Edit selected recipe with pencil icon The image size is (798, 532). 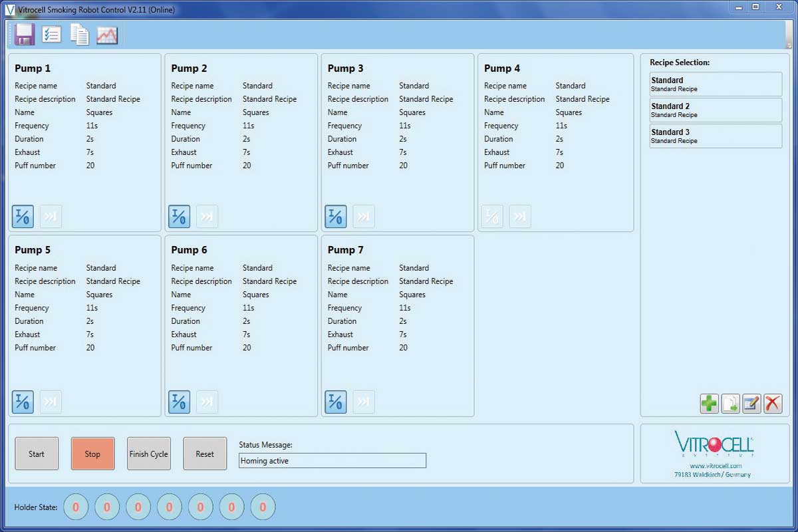[x=751, y=404]
